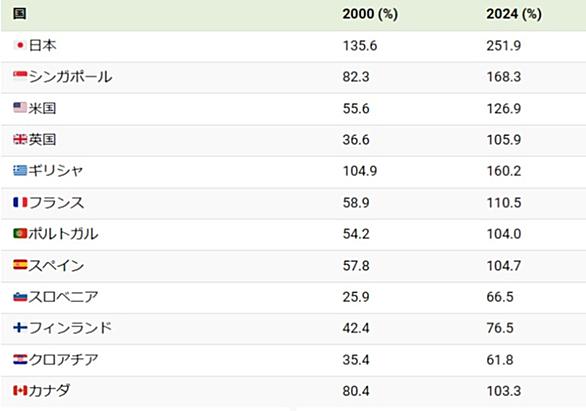The image size is (586, 411).
Task: Click the Spain flag icon
Action: 20,265
